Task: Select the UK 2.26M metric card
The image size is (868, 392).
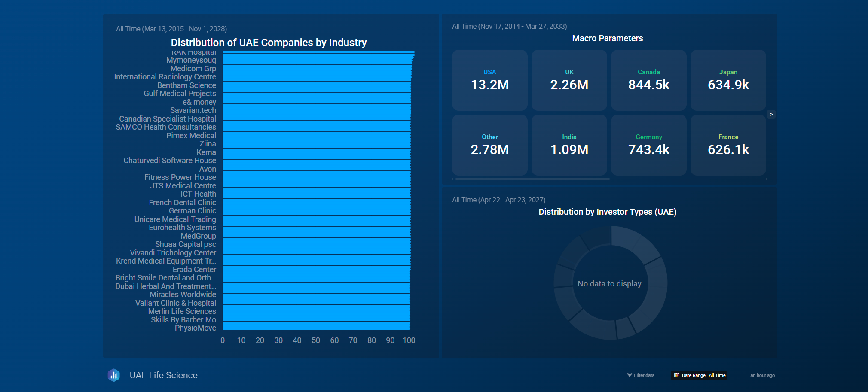Action: pyautogui.click(x=569, y=80)
